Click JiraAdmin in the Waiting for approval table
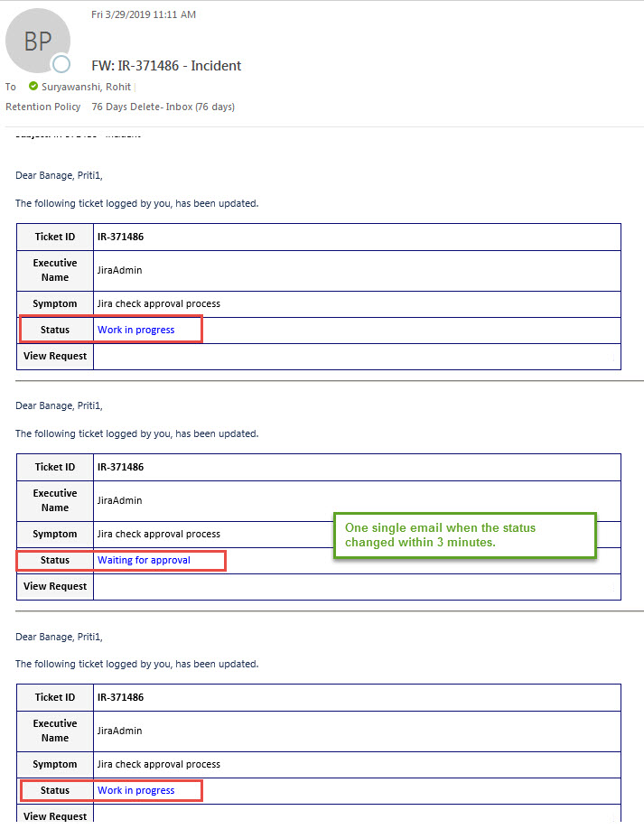 tap(119, 500)
